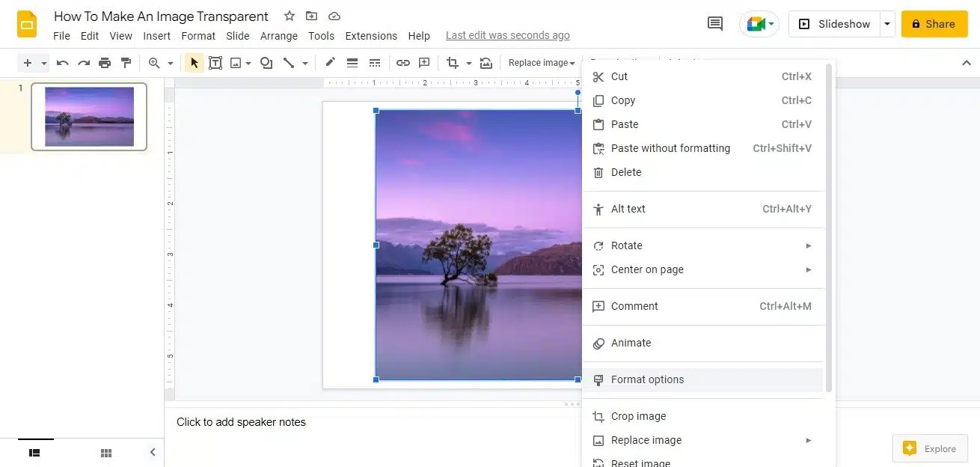The width and height of the screenshot is (980, 467).
Task: Collapse the toolbar with the up chevron
Action: 966,63
